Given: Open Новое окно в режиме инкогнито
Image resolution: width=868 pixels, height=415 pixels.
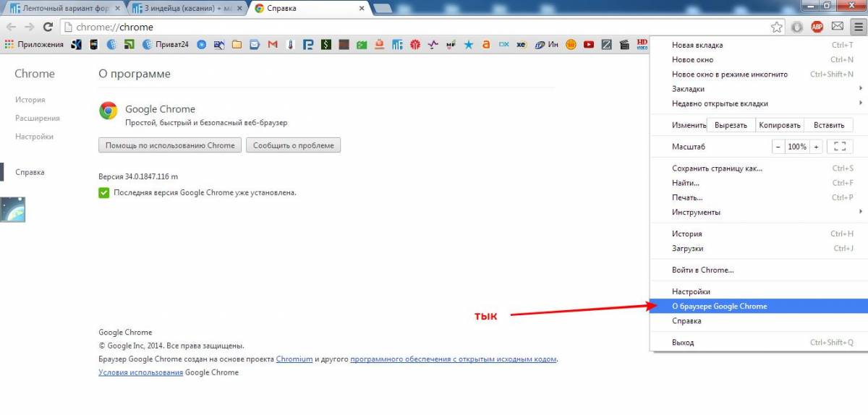Looking at the screenshot, I should 757,74.
